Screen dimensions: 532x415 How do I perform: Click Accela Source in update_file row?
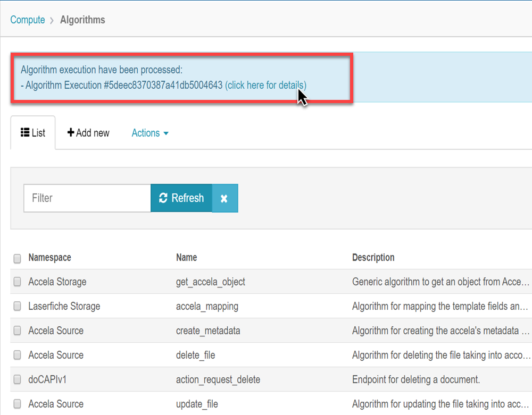56,404
